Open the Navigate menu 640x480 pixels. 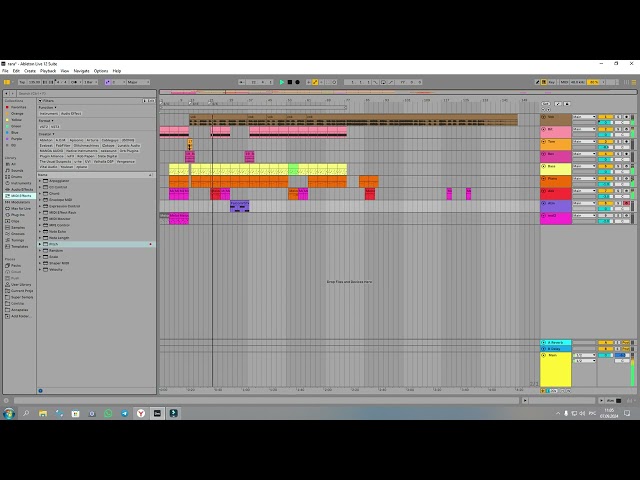pyautogui.click(x=82, y=71)
